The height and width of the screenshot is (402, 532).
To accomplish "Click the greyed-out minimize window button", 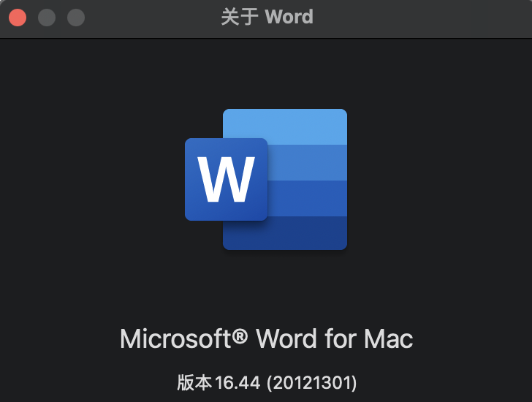I will click(x=47, y=18).
